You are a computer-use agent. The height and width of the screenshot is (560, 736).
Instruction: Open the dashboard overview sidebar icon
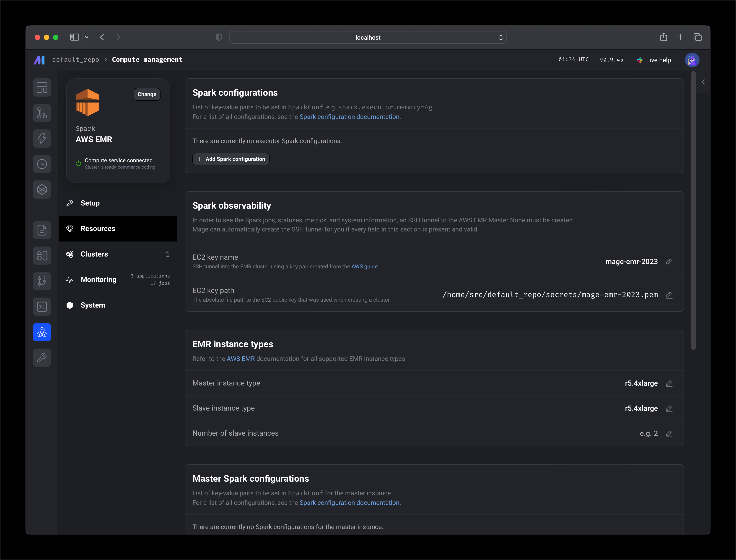(x=42, y=88)
